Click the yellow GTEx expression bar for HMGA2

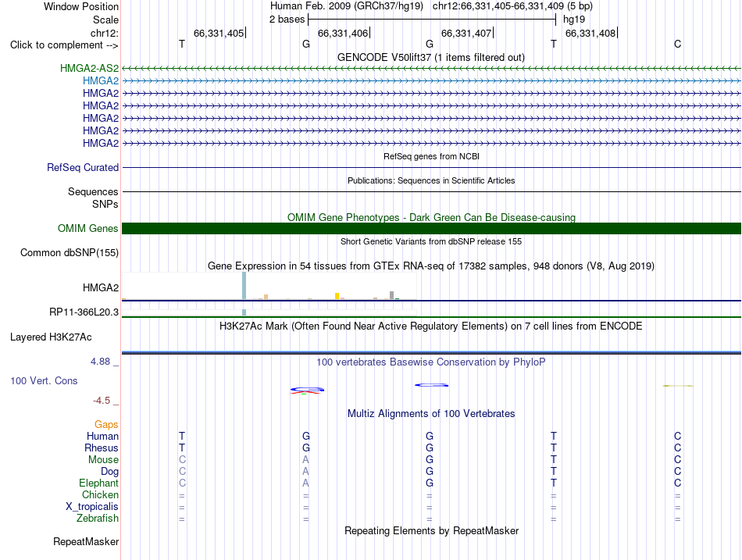[337, 296]
